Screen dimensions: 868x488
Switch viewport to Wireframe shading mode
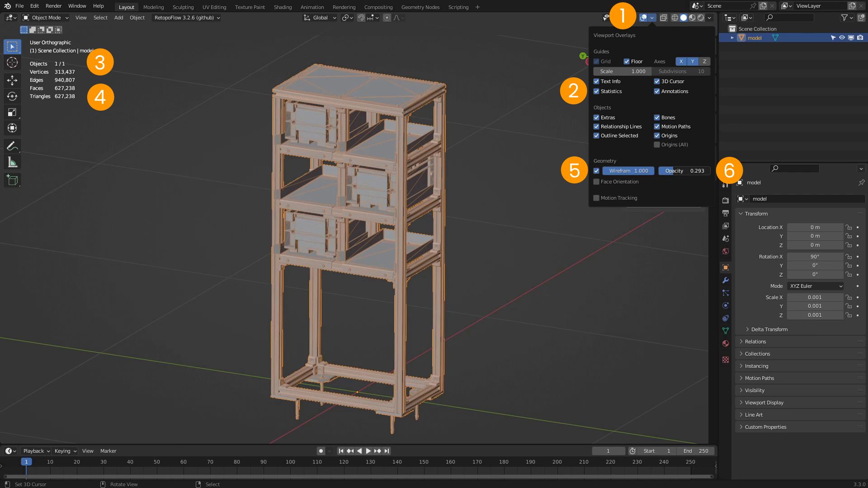[675, 18]
